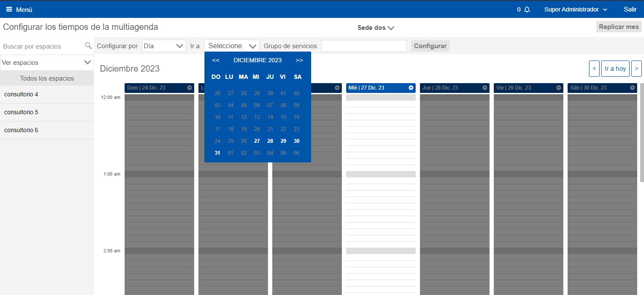Viewport: 644px width, 295px height.
Task: Click the search magnifier in Buscar por espacios
Action: (88, 46)
